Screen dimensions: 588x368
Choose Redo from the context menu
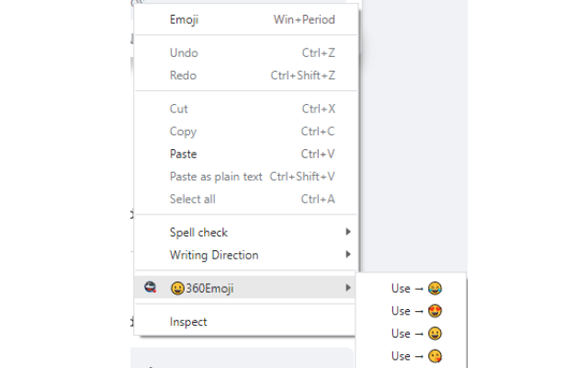tap(245, 75)
